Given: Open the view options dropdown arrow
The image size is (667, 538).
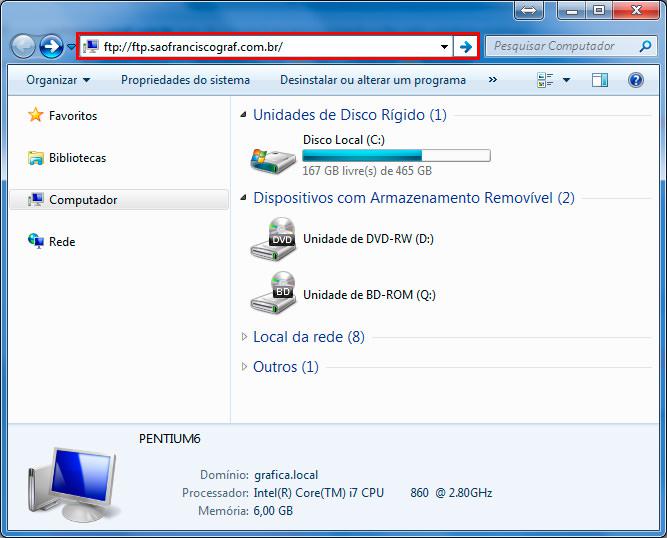Looking at the screenshot, I should coord(567,80).
